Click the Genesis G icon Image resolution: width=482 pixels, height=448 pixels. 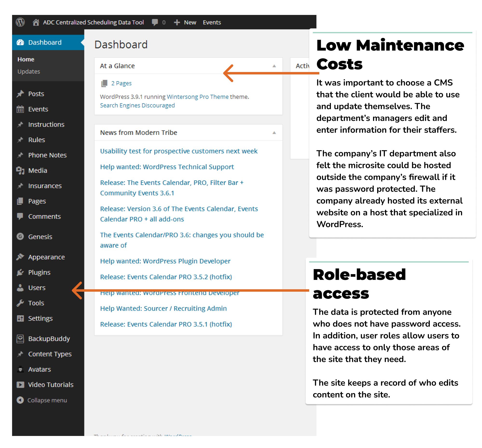pyautogui.click(x=20, y=237)
